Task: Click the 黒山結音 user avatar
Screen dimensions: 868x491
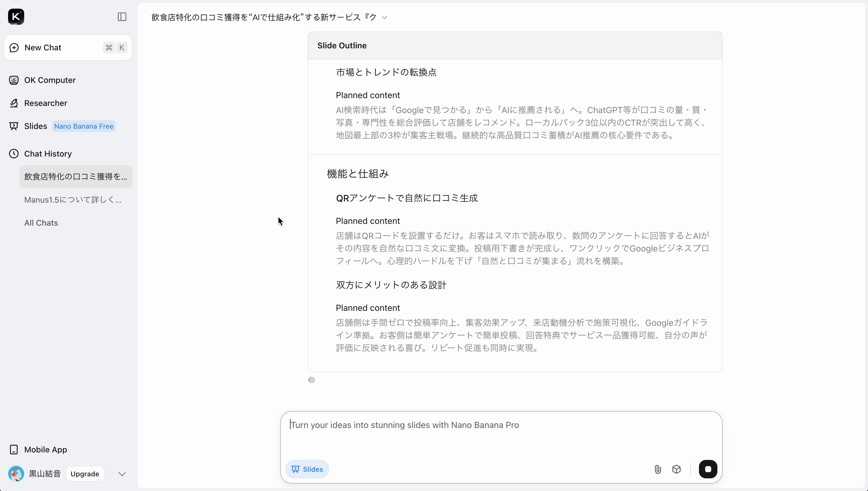Action: [16, 474]
